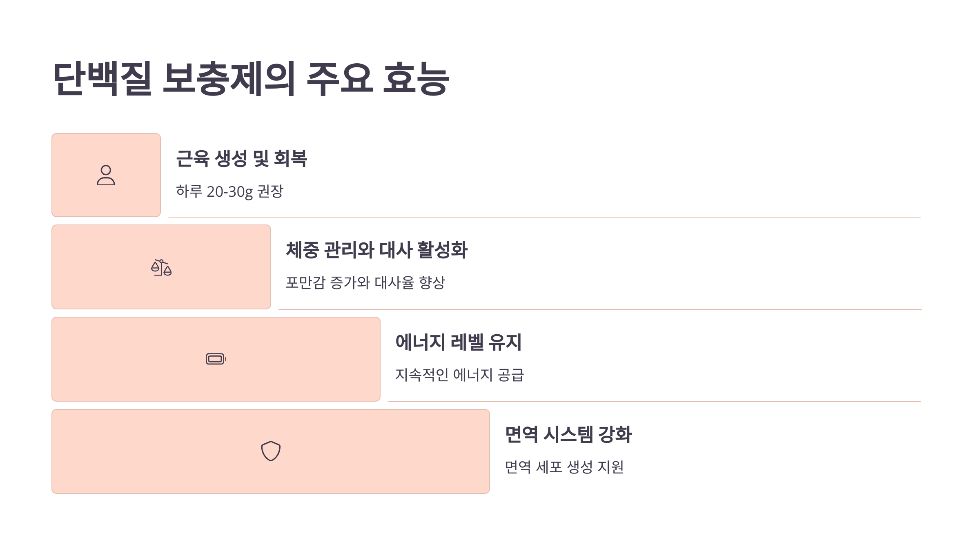The image size is (980, 551).
Task: Click heading 근육 생성 및 회복
Action: [x=241, y=158]
